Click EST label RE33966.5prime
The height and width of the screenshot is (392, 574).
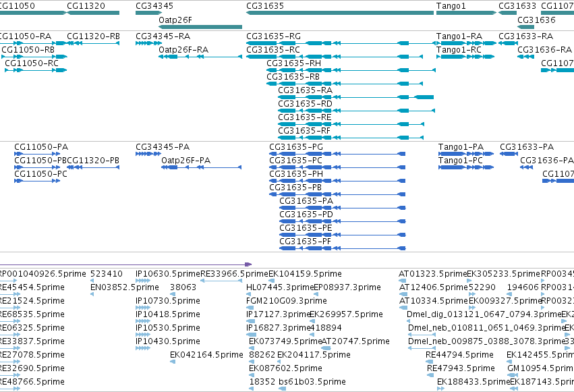tap(234, 274)
